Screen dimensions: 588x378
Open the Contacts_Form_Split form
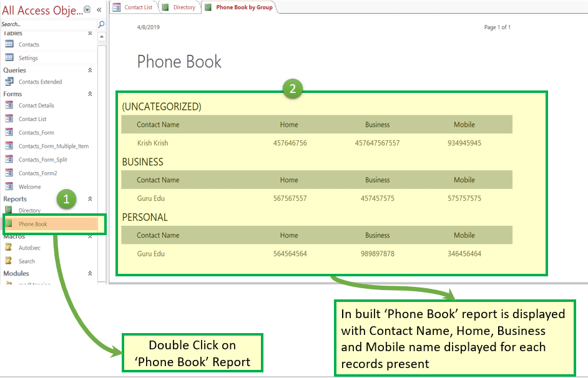[42, 160]
